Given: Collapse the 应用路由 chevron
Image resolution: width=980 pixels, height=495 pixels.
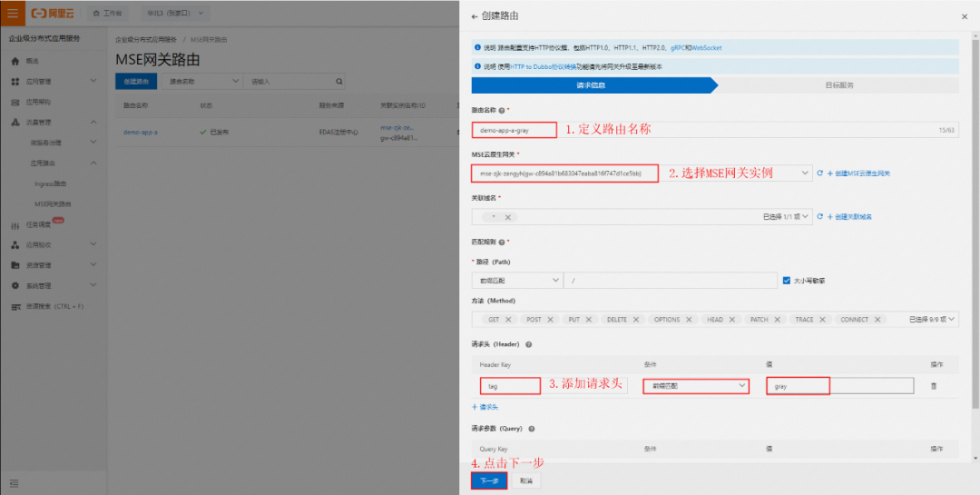Looking at the screenshot, I should click(x=93, y=163).
